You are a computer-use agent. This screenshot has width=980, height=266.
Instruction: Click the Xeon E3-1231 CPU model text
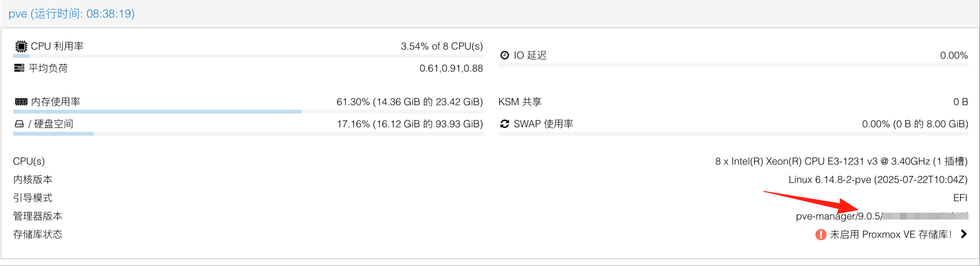(x=841, y=161)
